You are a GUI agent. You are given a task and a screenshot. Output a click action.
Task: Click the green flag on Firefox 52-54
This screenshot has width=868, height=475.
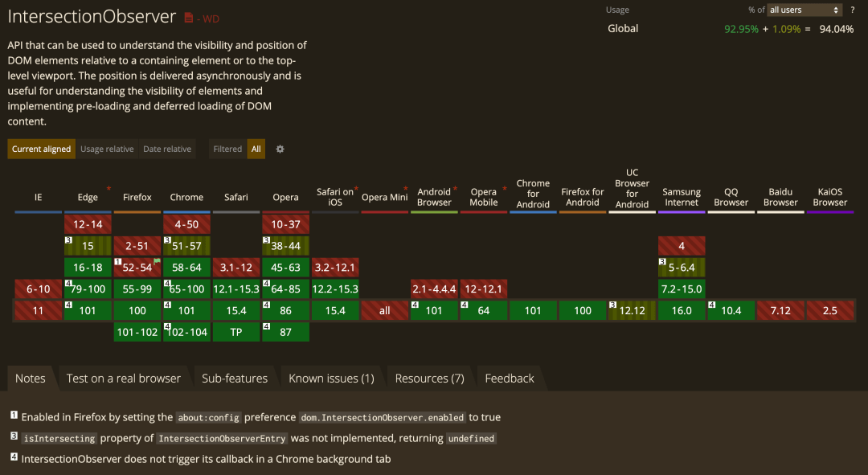(157, 260)
